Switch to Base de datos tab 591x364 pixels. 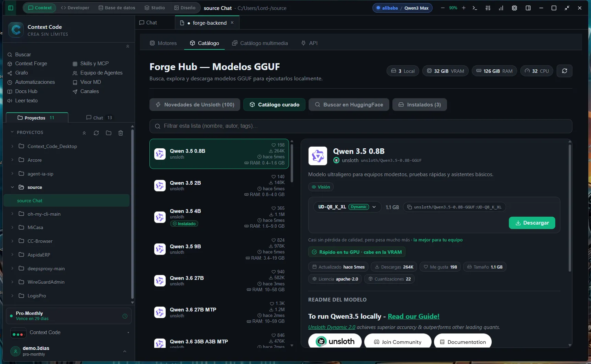(x=117, y=8)
